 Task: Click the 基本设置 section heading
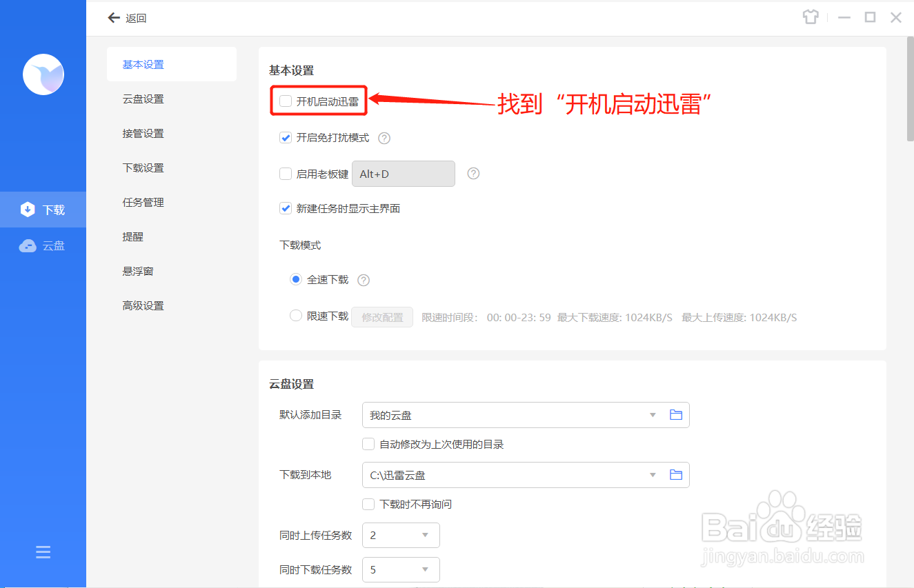click(x=291, y=70)
